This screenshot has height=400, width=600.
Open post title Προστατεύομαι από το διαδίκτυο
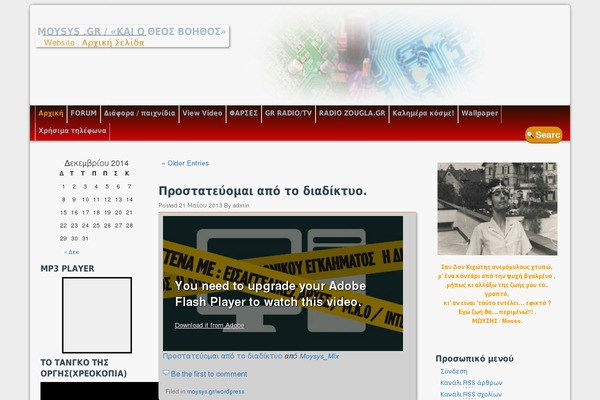[x=262, y=191]
